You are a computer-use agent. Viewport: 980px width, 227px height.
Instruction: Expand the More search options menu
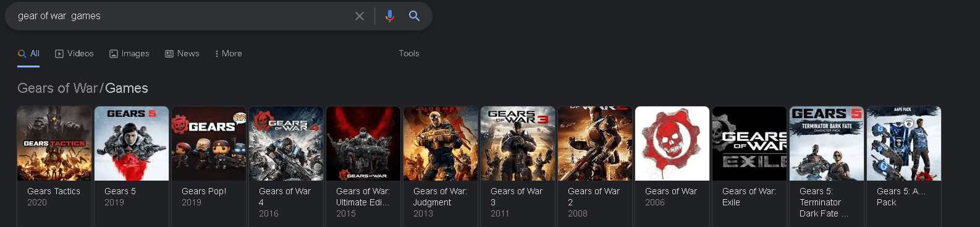228,54
